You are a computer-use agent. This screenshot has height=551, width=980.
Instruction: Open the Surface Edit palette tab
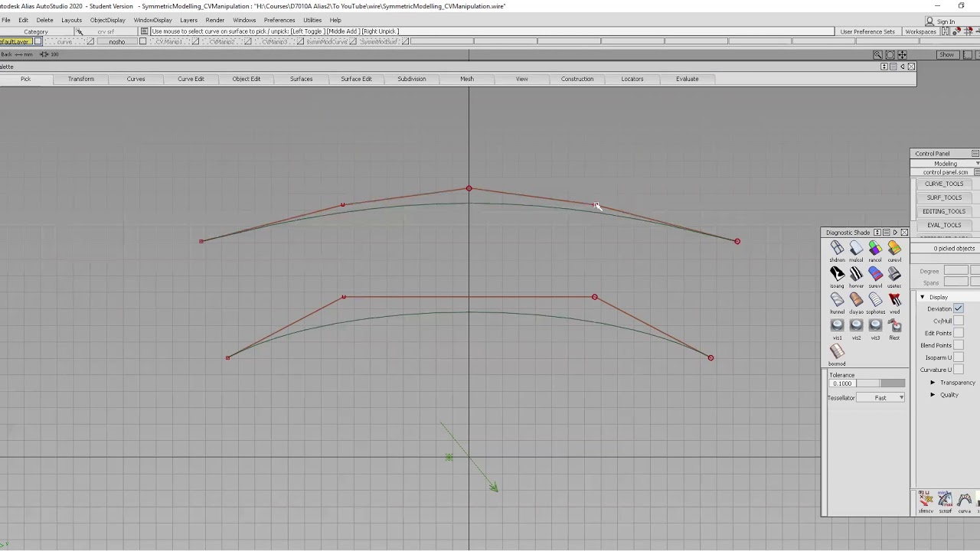tap(356, 79)
